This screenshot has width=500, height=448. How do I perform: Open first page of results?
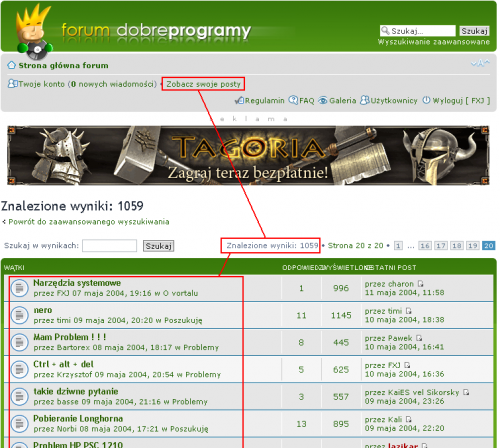point(398,246)
